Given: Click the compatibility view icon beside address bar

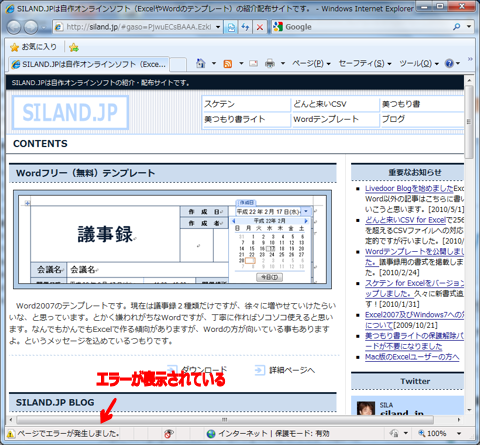Looking at the screenshot, I should coord(231,27).
